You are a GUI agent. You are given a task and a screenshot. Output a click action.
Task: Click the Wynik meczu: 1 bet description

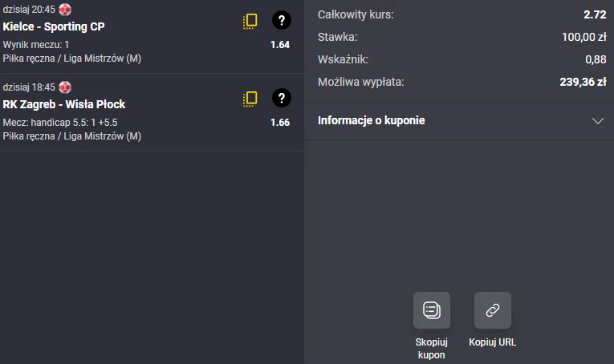pyautogui.click(x=36, y=45)
